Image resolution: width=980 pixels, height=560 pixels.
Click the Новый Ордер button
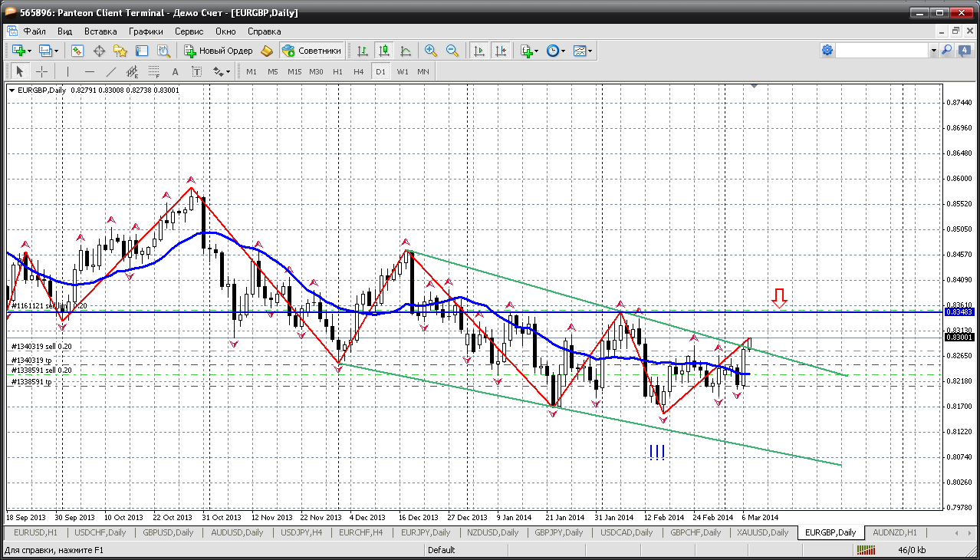tap(219, 51)
